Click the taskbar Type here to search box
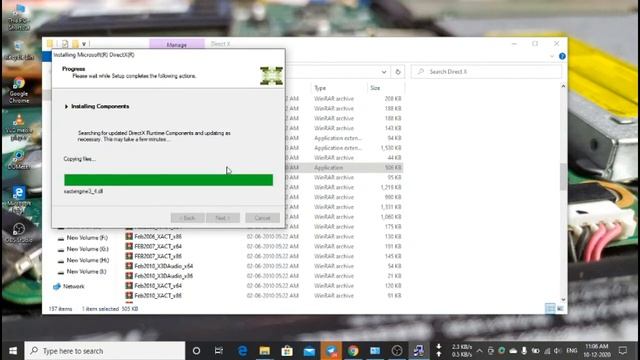The width and height of the screenshot is (640, 360). point(105,351)
